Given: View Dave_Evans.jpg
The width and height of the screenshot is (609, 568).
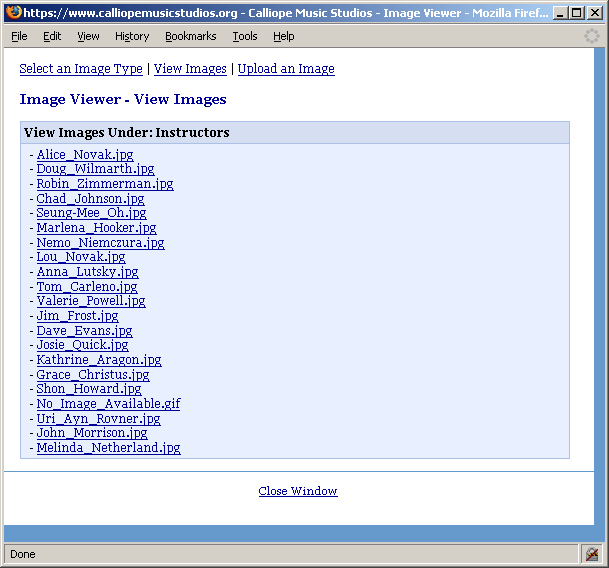Looking at the screenshot, I should 84,331.
